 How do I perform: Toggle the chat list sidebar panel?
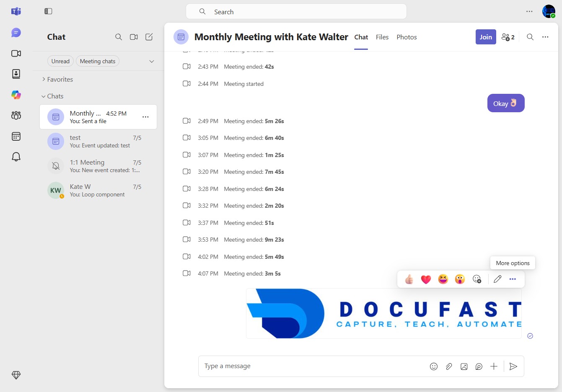pos(48,11)
